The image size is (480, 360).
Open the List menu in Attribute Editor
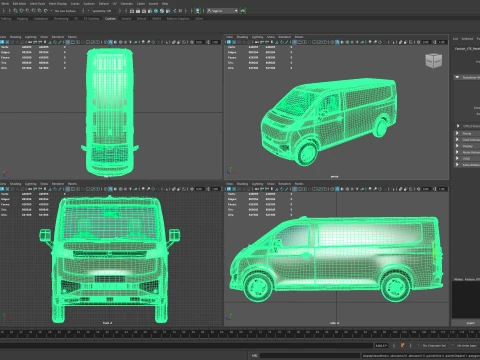pos(455,39)
